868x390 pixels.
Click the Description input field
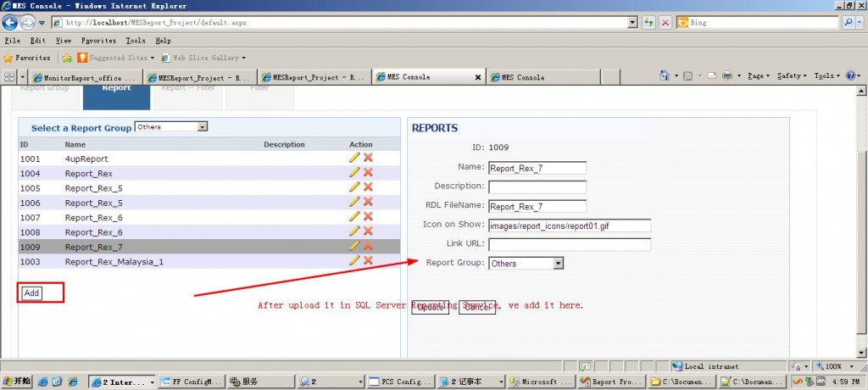[537, 187]
